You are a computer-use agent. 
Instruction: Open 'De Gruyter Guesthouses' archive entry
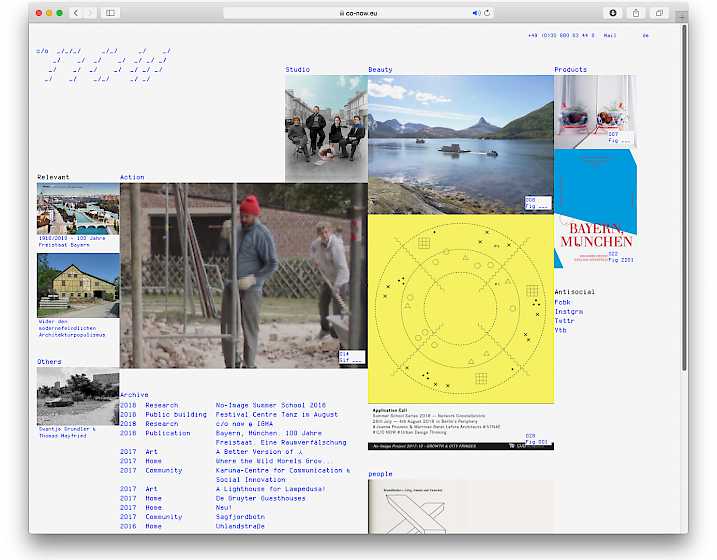coord(260,498)
